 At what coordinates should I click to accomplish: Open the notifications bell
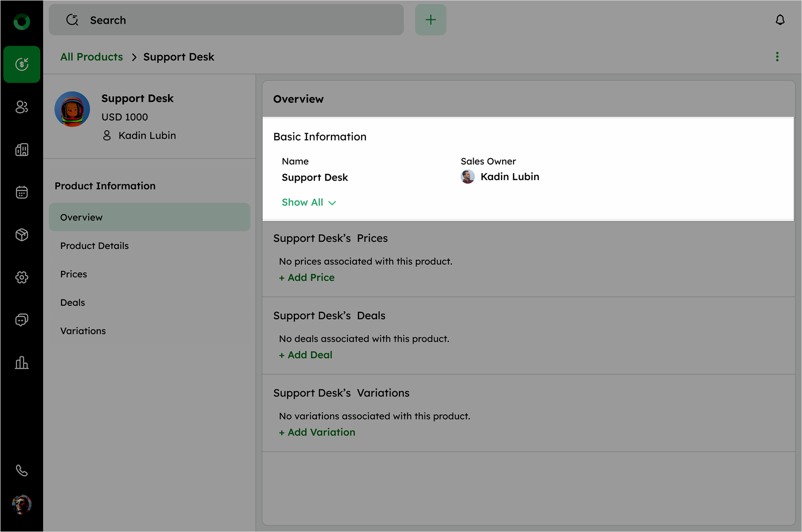[779, 20]
